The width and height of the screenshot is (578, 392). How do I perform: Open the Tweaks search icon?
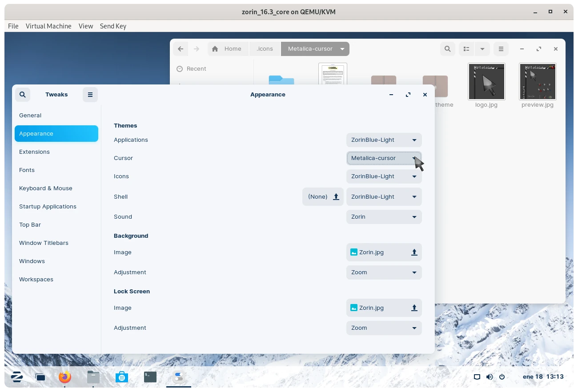click(23, 95)
